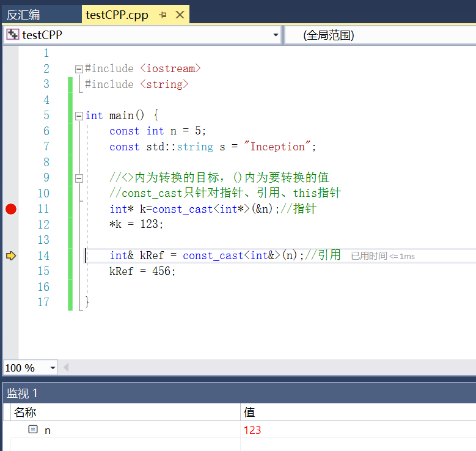The height and width of the screenshot is (451, 476).
Task: Click kRef = 456; on line 15
Action: (x=142, y=271)
